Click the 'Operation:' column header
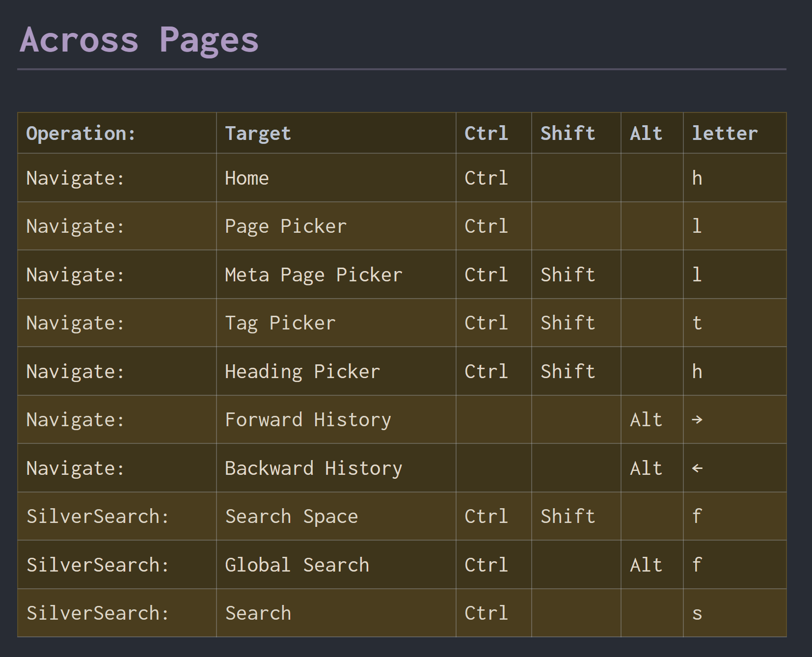 point(81,134)
